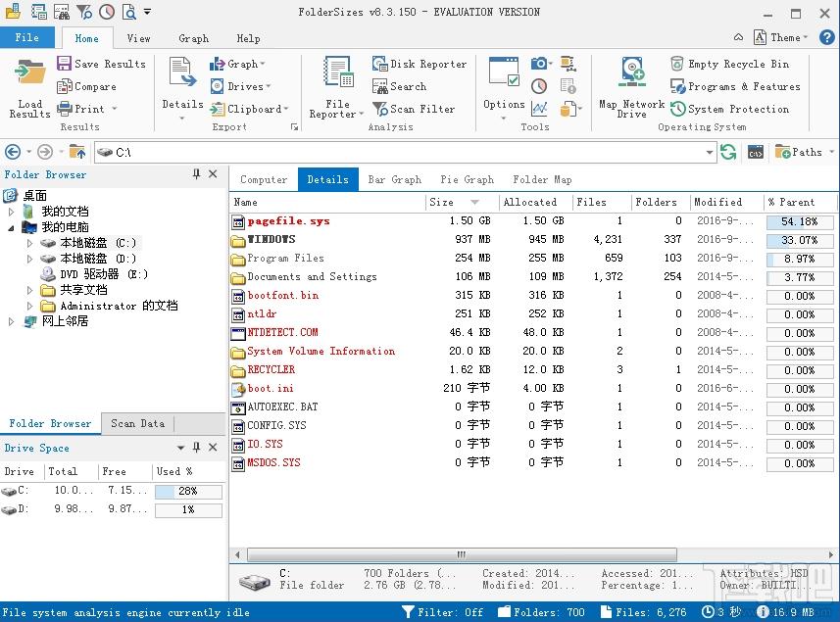Click the Load Results icon
This screenshot has height=622, width=840.
pos(30,76)
